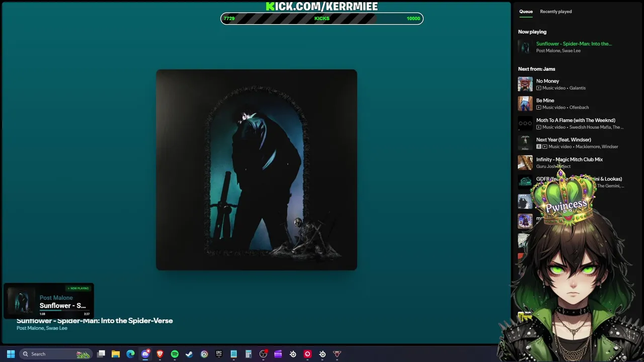Click the GDFR album thumbnail

click(x=525, y=182)
